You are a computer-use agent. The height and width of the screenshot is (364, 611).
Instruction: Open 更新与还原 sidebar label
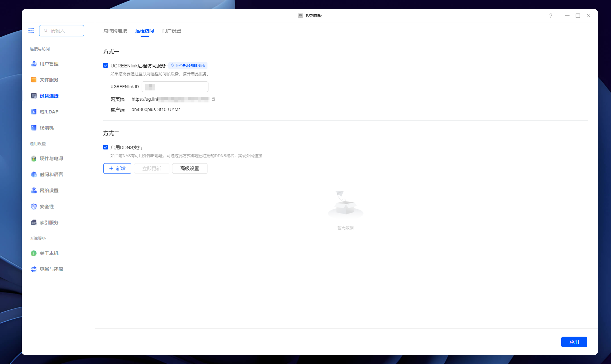(x=51, y=269)
